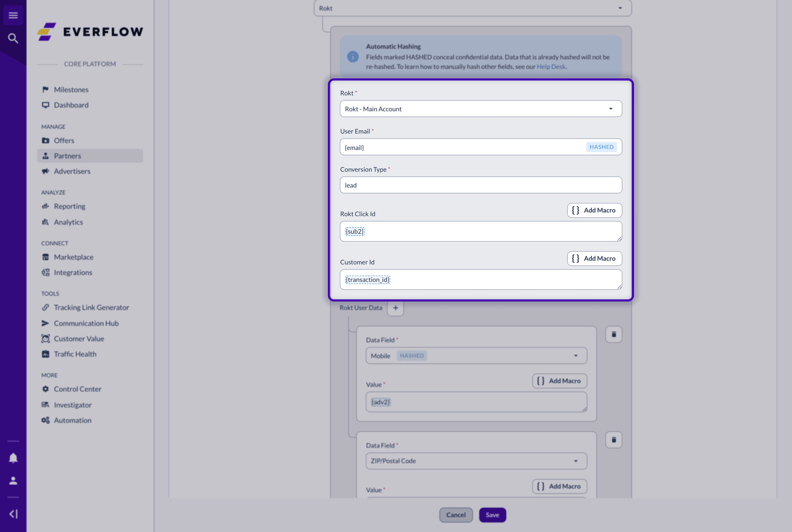Click the Save button
This screenshot has height=532, width=792.
coord(493,515)
